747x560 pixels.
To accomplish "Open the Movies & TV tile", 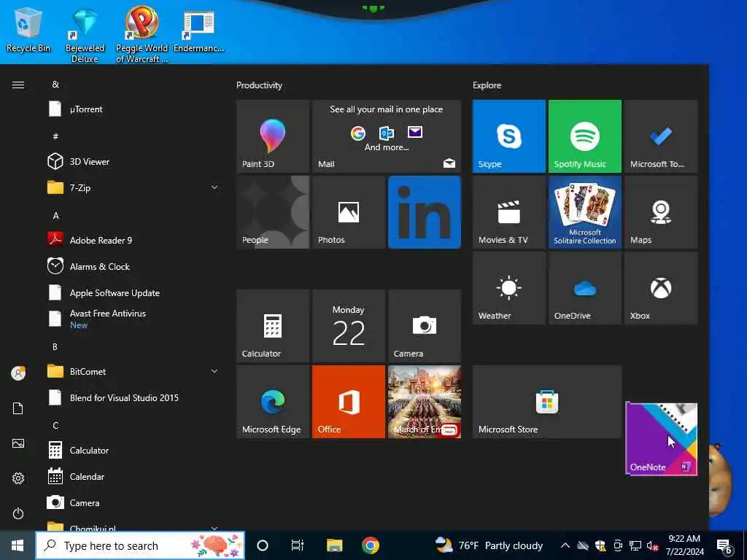I will (x=508, y=212).
